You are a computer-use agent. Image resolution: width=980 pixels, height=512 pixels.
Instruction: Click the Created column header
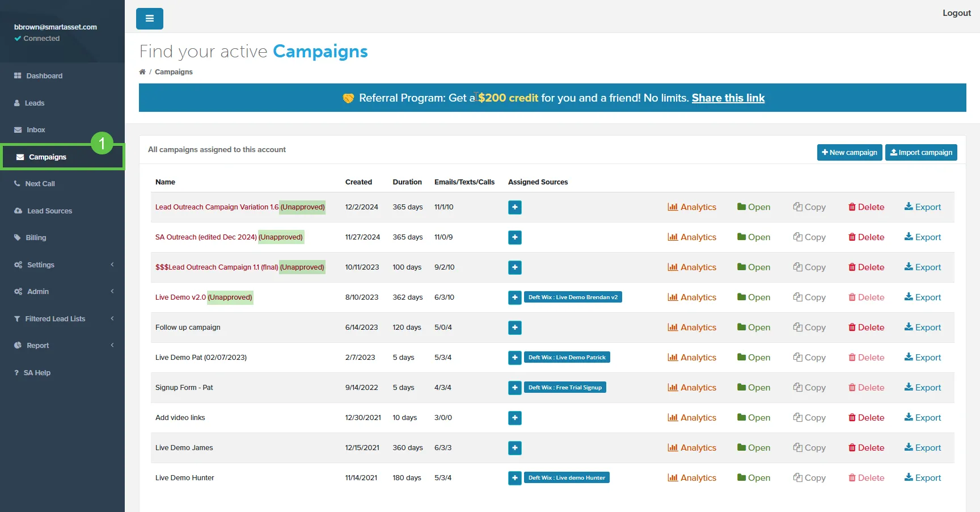[358, 182]
